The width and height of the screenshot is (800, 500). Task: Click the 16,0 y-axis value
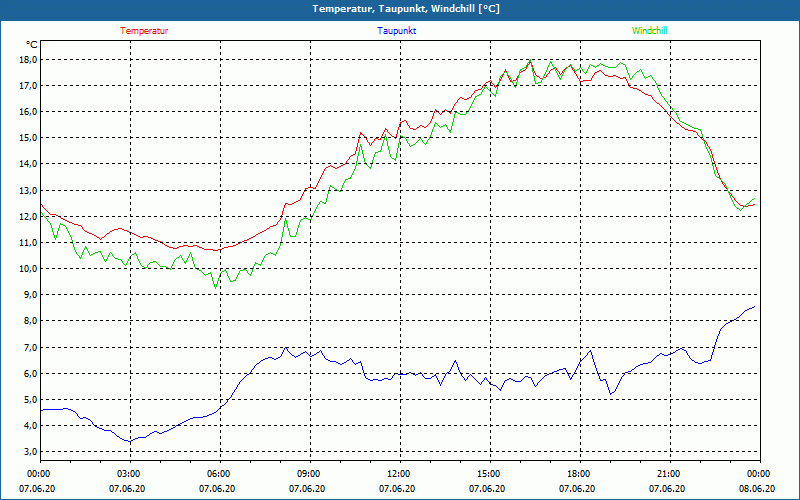click(29, 112)
